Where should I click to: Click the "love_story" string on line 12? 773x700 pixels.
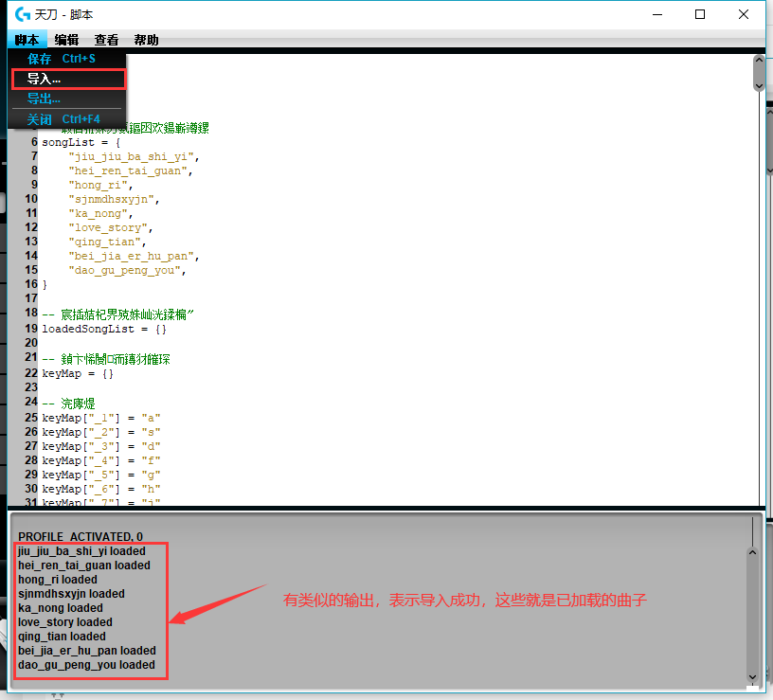(x=108, y=228)
